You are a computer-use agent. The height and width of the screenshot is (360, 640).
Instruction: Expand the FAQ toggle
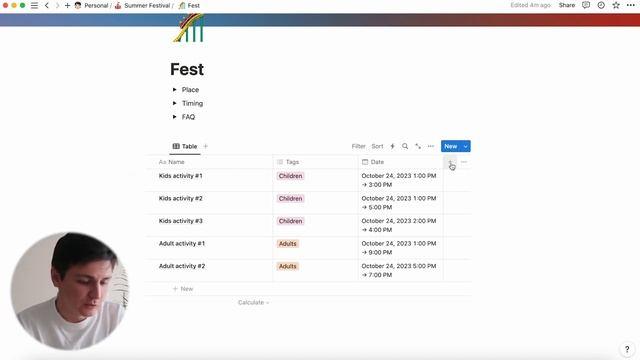coord(175,117)
